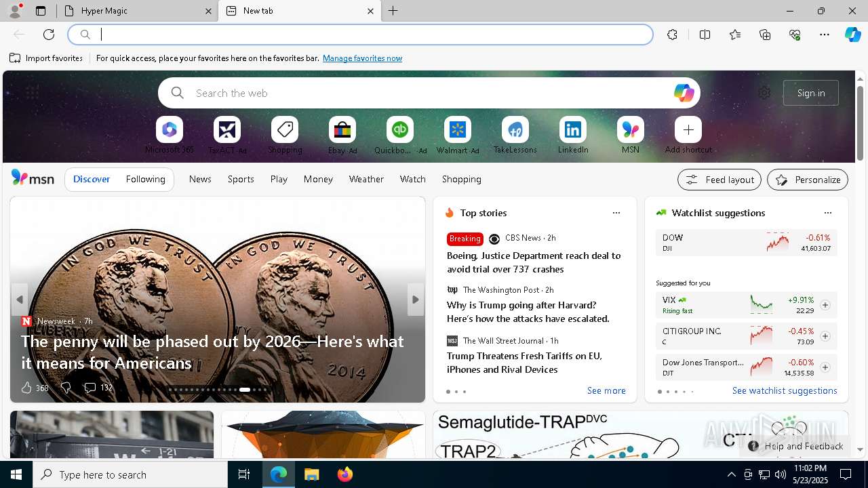Open Windows Start menu
Screen dimensions: 868x488
click(16, 474)
